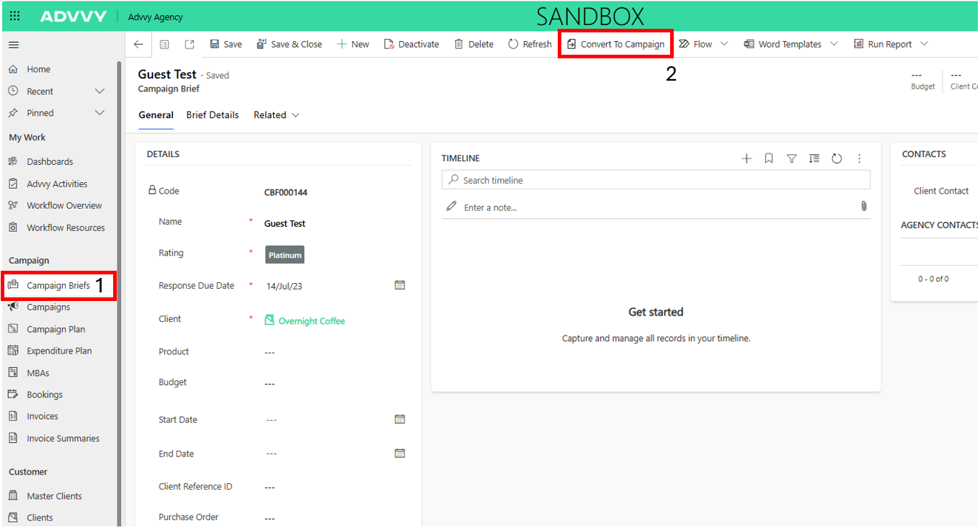Create a New record button
Viewport: 980px width, 530px height.
[x=353, y=44]
